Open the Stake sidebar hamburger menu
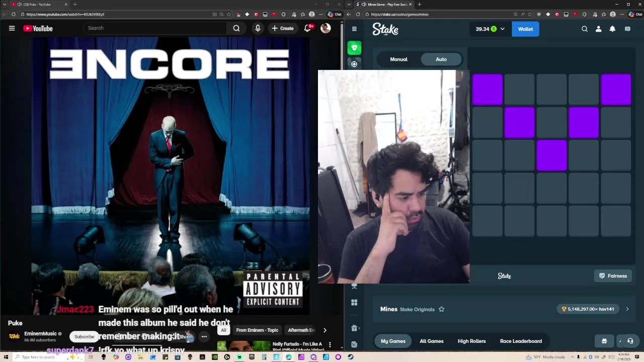The width and height of the screenshot is (644, 362). tap(354, 29)
